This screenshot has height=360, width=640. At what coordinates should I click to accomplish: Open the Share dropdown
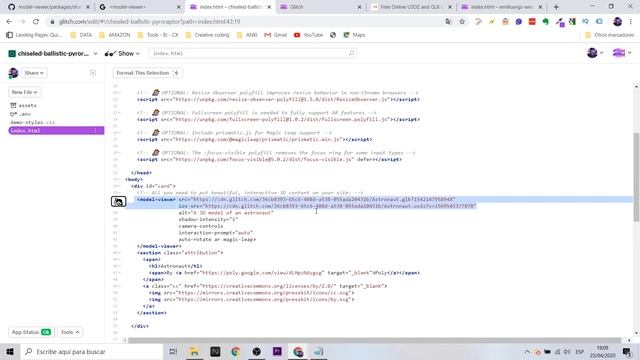[33, 73]
